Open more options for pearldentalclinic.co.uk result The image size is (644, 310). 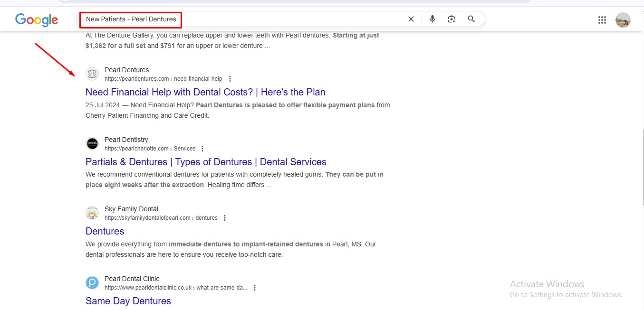point(255,288)
